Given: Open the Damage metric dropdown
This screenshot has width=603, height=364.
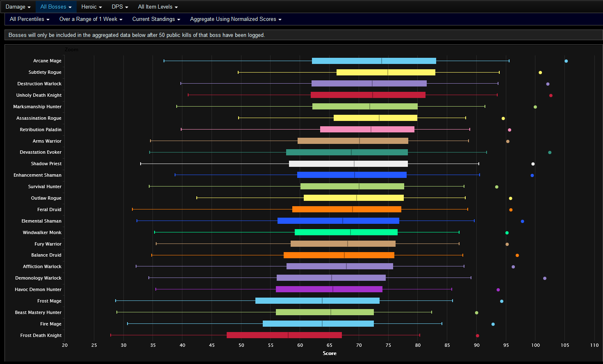Looking at the screenshot, I should [18, 7].
